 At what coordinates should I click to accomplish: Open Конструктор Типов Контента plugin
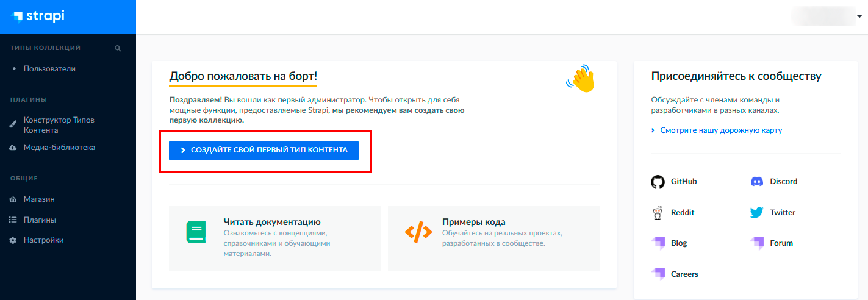(59, 125)
